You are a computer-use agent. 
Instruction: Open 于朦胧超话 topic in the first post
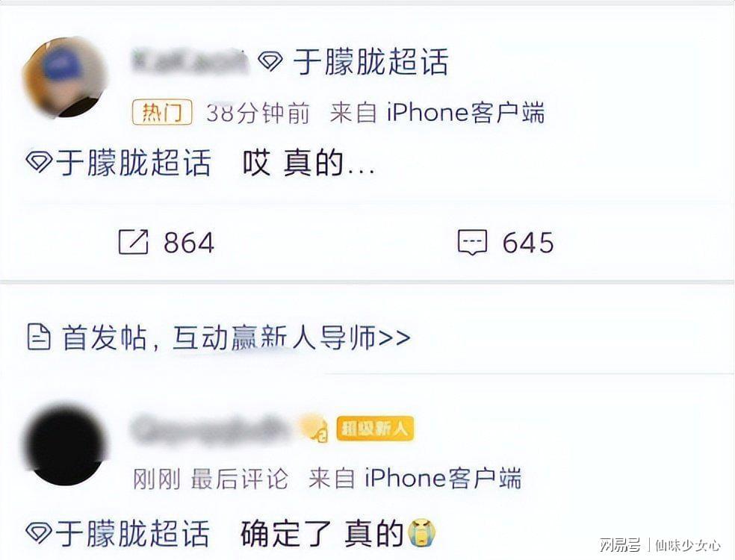pos(133,163)
